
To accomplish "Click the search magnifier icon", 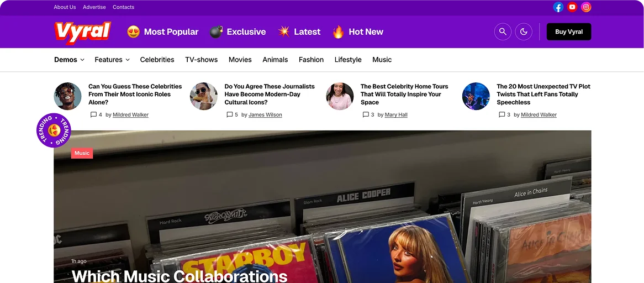I will pos(503,32).
